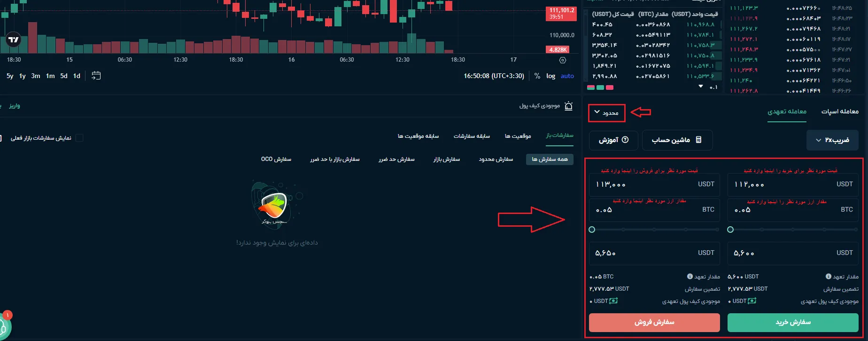Show both bids and asks order book view icon
The width and height of the screenshot is (868, 341).
pyautogui.click(x=591, y=87)
